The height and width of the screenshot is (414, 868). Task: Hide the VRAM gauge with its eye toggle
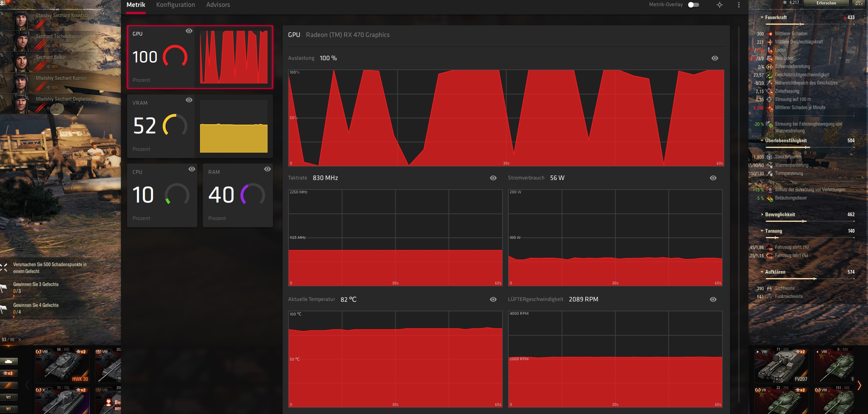pos(189,100)
